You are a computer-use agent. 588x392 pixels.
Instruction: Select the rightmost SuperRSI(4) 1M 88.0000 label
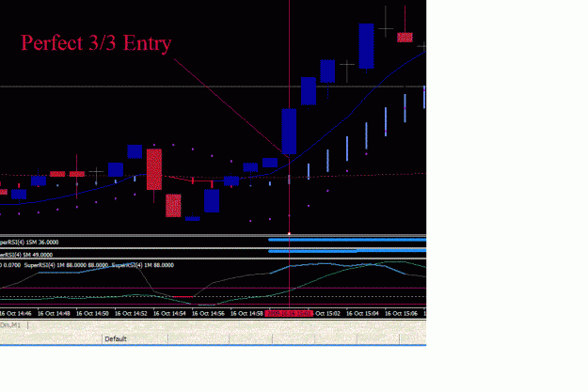click(143, 265)
